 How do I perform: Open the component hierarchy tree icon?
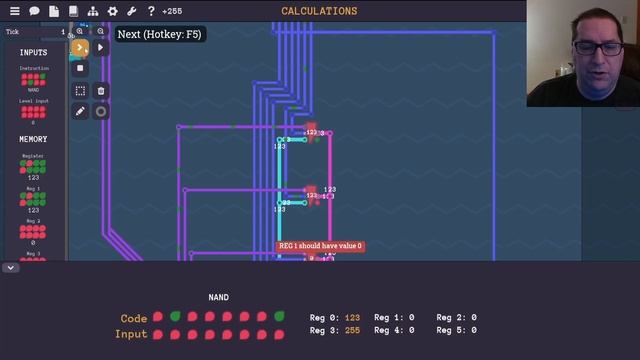click(93, 11)
